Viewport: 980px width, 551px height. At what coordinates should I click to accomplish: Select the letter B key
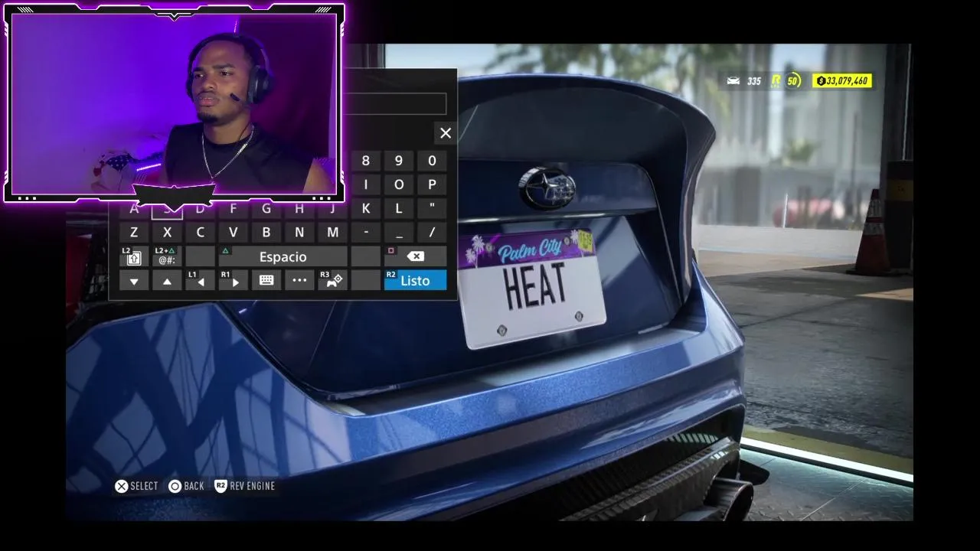(x=266, y=233)
